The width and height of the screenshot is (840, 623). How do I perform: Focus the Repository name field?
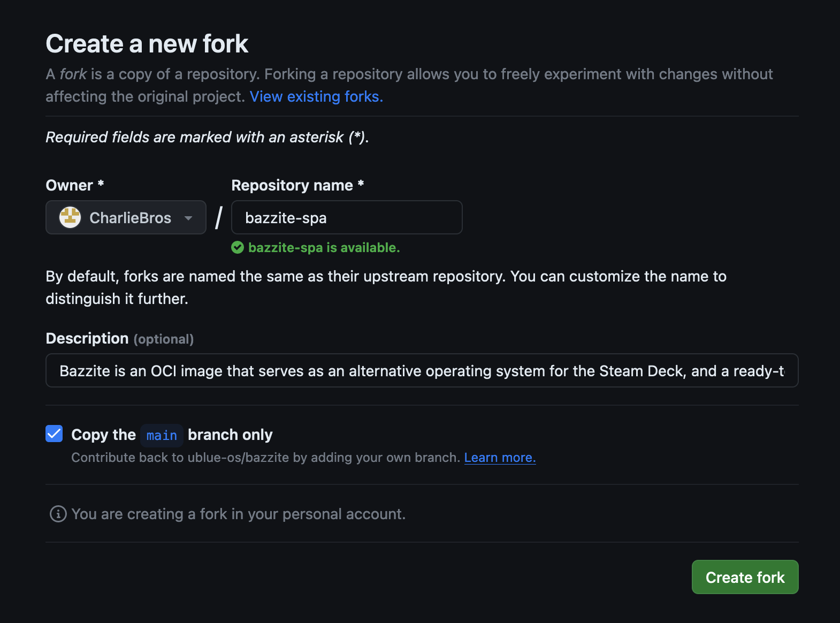347,218
